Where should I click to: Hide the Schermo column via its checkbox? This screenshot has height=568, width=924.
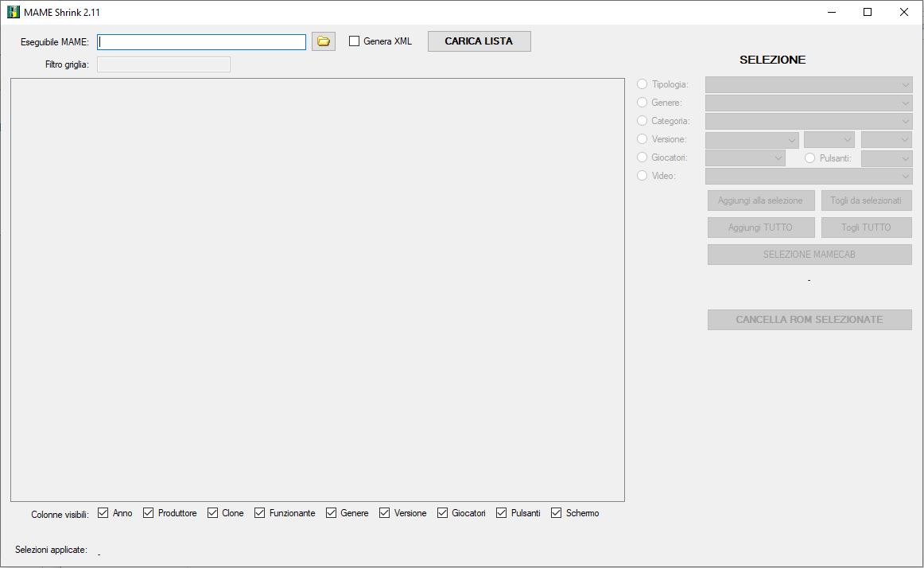(x=557, y=513)
